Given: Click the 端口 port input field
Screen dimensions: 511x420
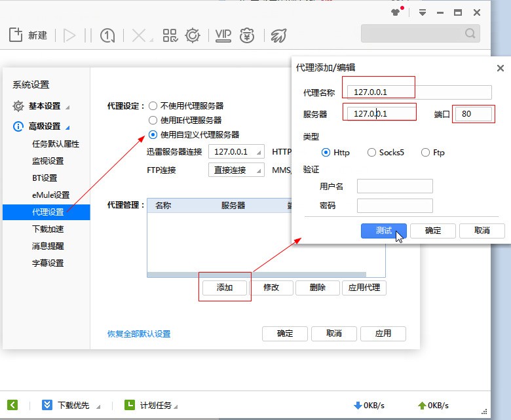Looking at the screenshot, I should click(473, 114).
